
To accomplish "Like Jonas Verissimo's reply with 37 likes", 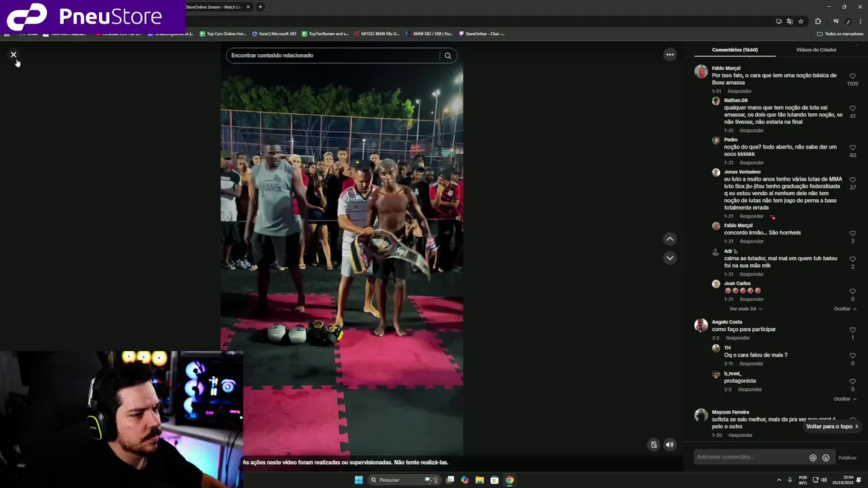I will (x=852, y=180).
